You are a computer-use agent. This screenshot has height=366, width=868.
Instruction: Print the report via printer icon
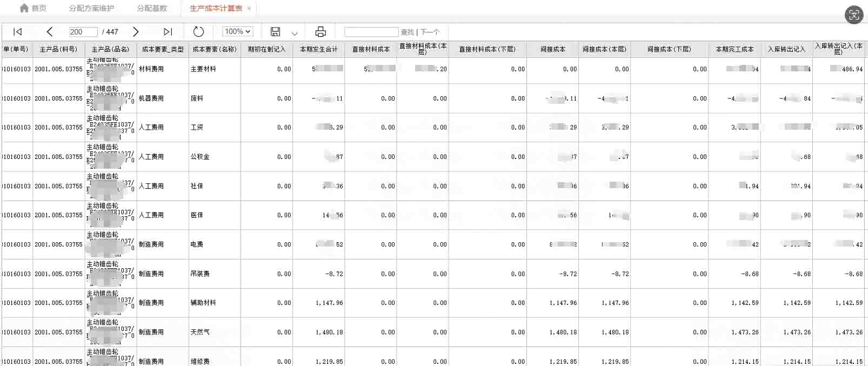[321, 32]
